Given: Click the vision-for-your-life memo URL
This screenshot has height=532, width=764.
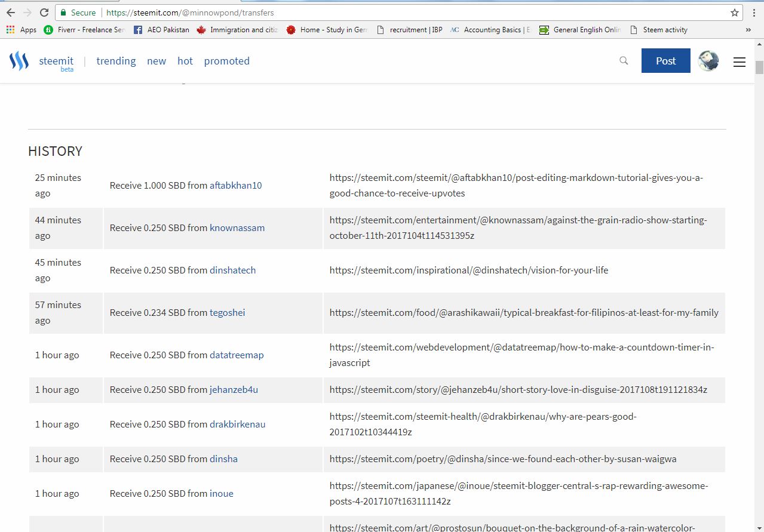Looking at the screenshot, I should click(469, 270).
